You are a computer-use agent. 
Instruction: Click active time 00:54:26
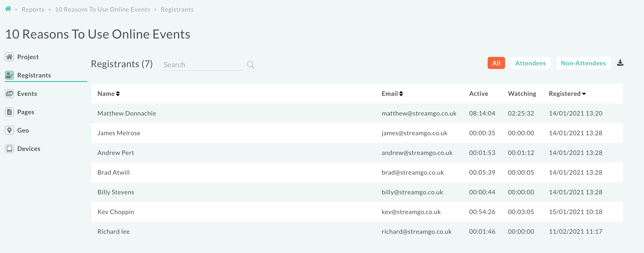pos(482,212)
